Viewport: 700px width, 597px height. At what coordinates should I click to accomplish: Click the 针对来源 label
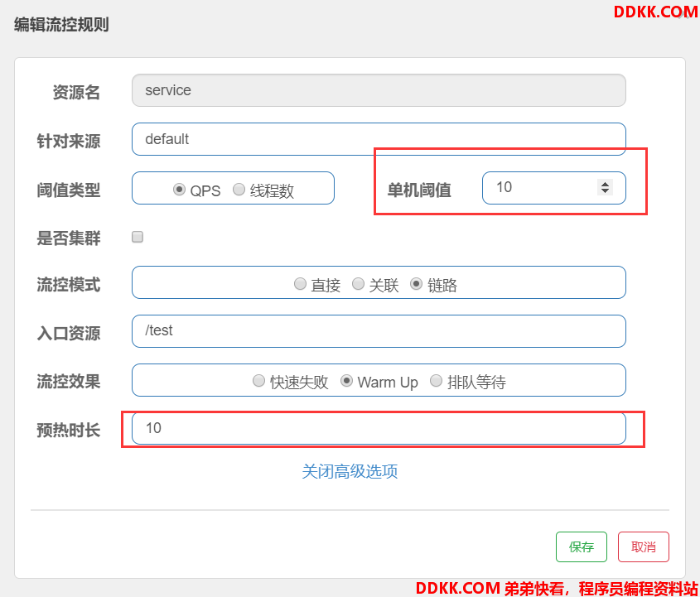pos(69,142)
